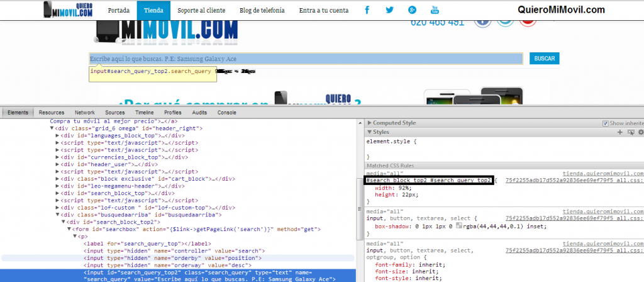Toggle the Show inherited checkbox
Image resolution: width=644 pixels, height=282 pixels.
[606, 123]
